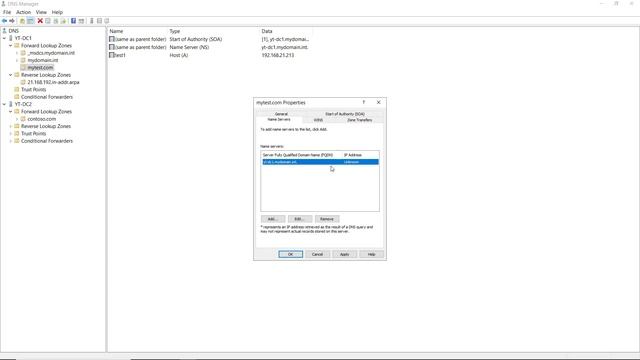Expand the _msdcs.mydomain.int zone
The width and height of the screenshot is (640, 360).
click(x=17, y=53)
